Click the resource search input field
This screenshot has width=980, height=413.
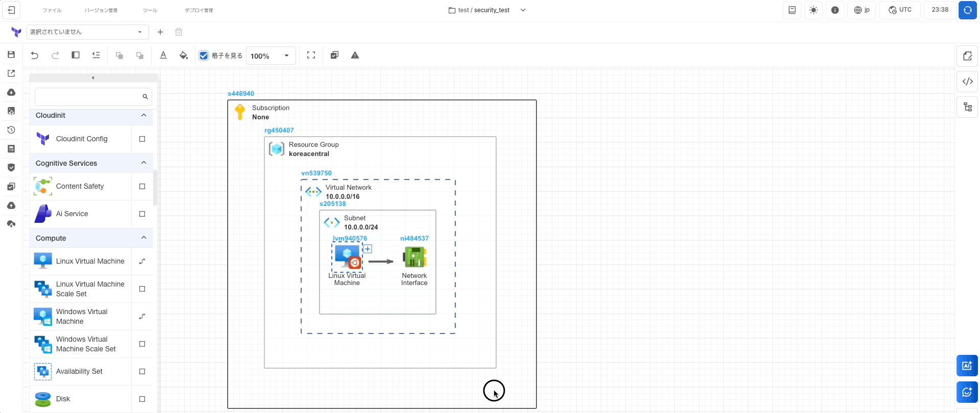pyautogui.click(x=88, y=97)
